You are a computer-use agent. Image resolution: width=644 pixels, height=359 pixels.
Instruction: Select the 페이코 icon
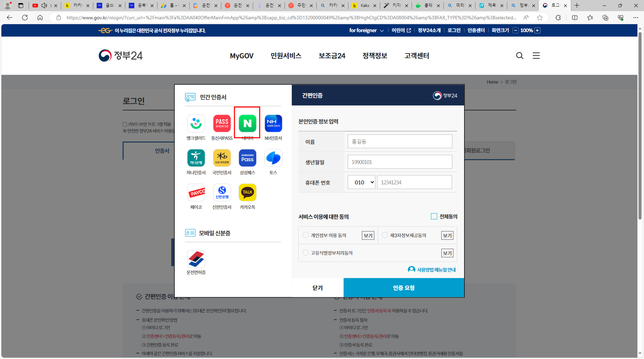(x=196, y=193)
